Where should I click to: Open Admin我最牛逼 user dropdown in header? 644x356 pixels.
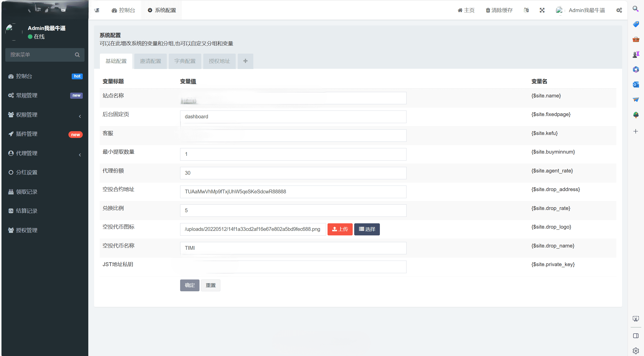[x=586, y=10]
